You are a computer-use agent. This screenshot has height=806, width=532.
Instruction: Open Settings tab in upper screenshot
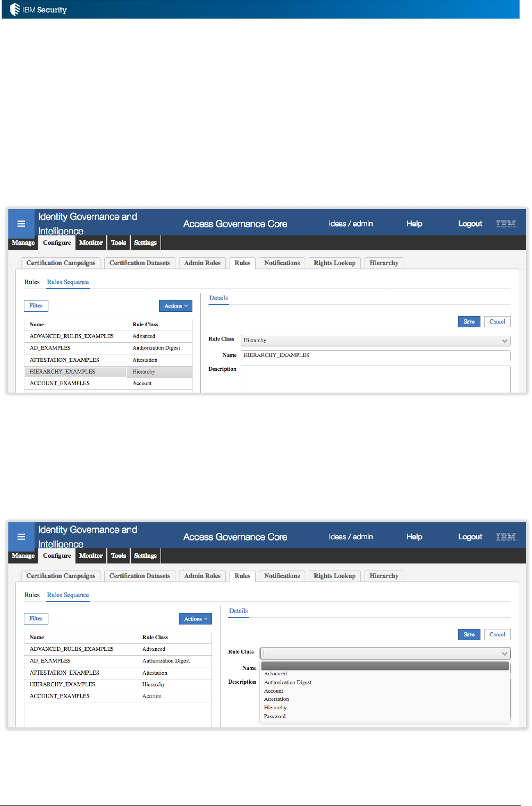pos(145,243)
